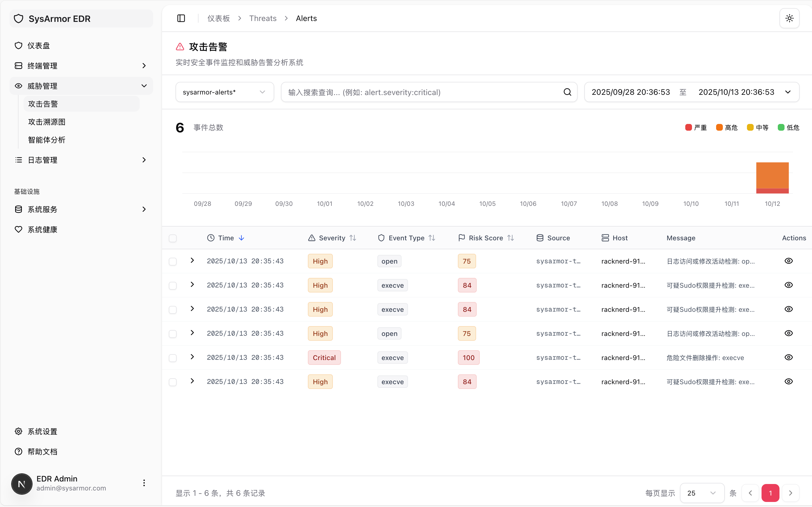Click the 高危 orange legend swatch
812x507 pixels.
click(719, 127)
